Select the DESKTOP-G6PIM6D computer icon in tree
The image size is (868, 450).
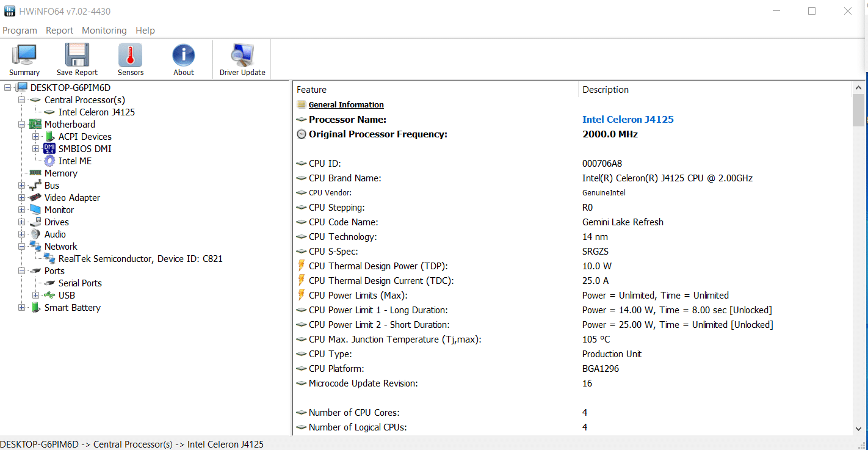[22, 87]
